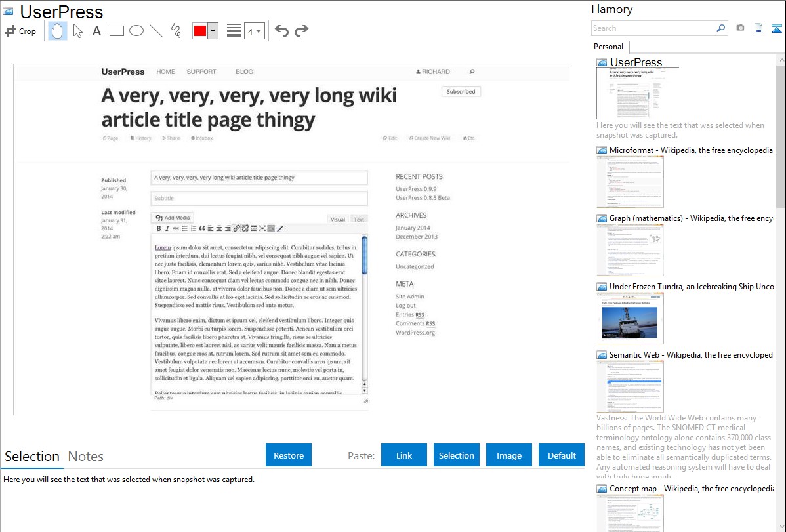Select the Concept map snapshot title
Image resolution: width=786 pixels, height=532 pixels.
point(691,488)
